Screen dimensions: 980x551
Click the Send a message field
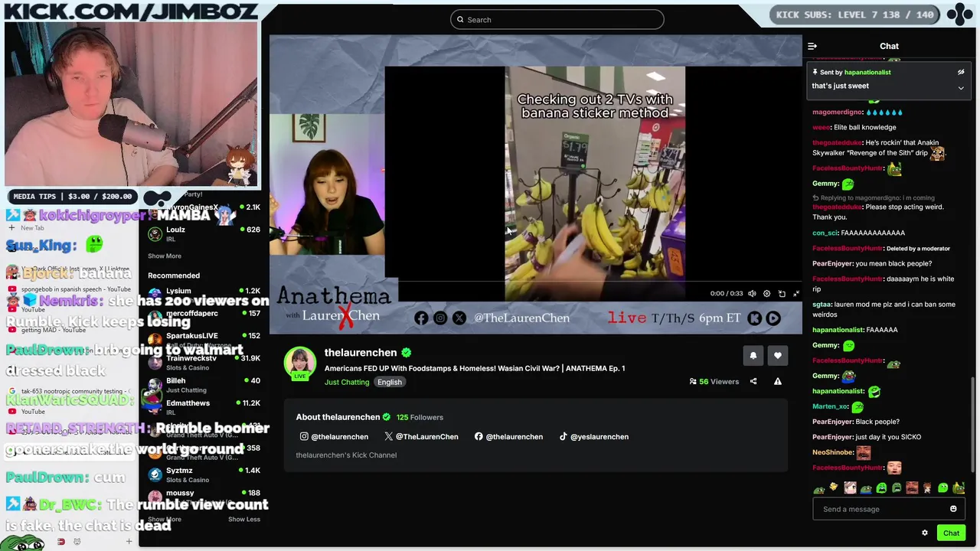[880, 509]
